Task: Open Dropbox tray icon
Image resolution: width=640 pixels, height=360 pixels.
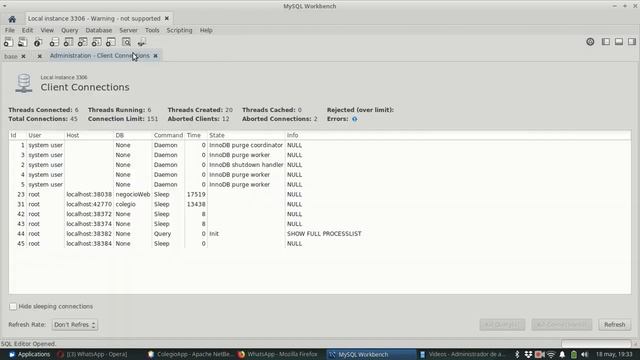Action: click(528, 354)
